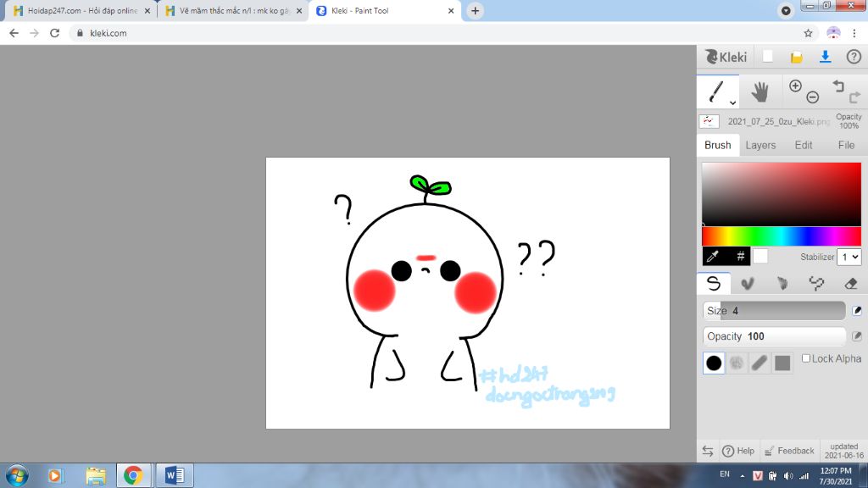Switch to the Vẽ mầm thắc mắc tab
Screen dimensions: 868x488
234,10
